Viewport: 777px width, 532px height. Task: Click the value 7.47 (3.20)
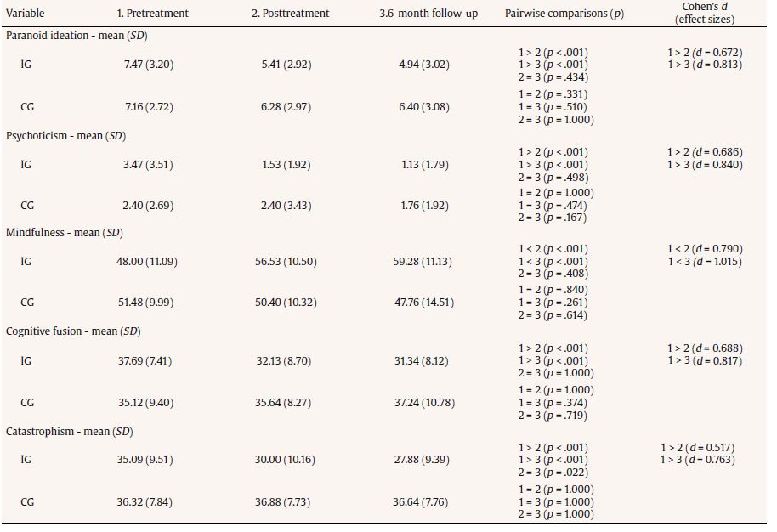148,65
